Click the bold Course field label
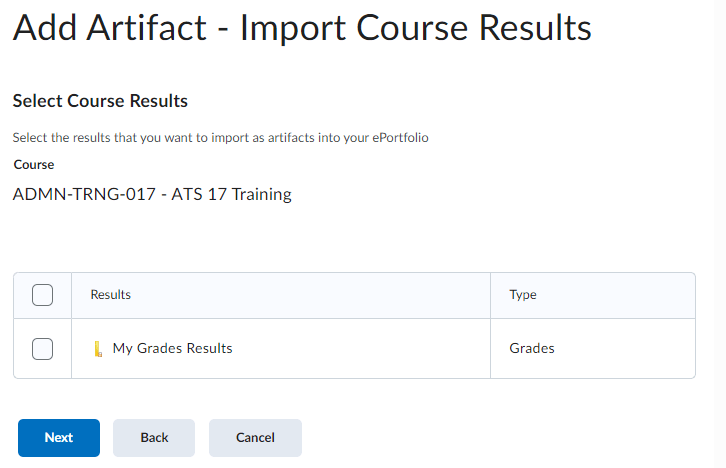 (34, 164)
